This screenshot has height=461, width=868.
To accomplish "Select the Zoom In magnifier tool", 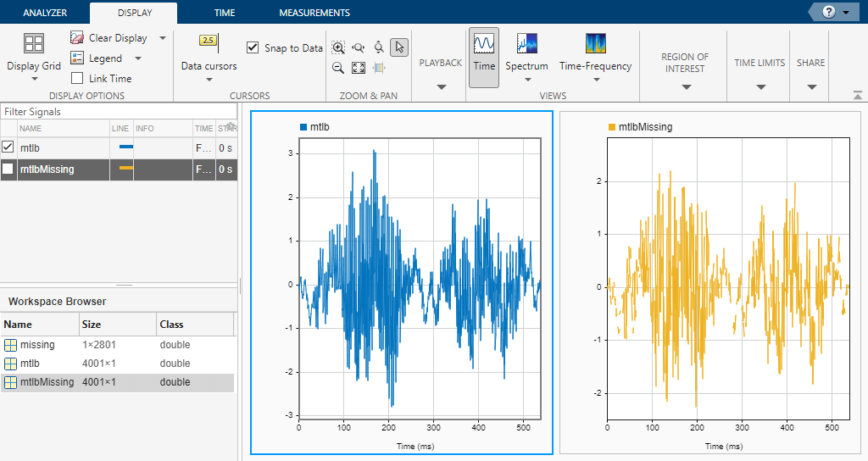I will [338, 47].
